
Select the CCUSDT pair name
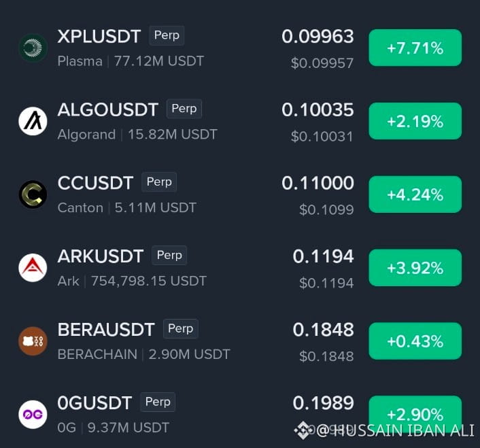pos(95,183)
